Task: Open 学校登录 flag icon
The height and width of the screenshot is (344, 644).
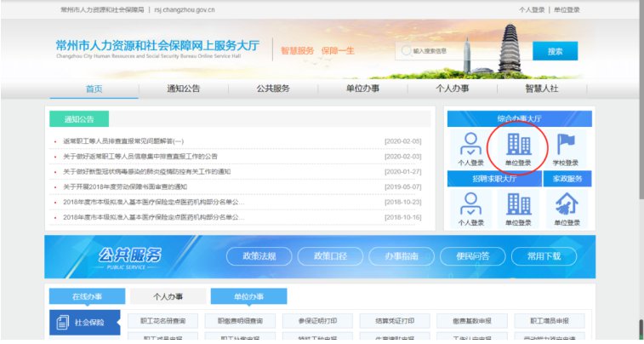Action: [x=566, y=146]
